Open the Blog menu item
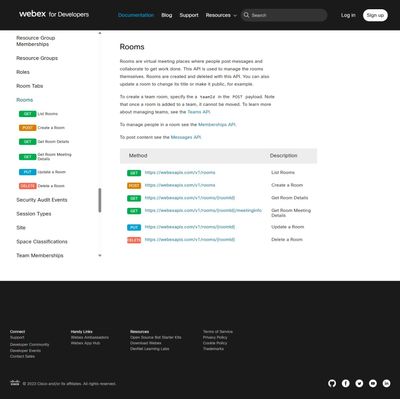The image size is (400, 399). point(167,15)
